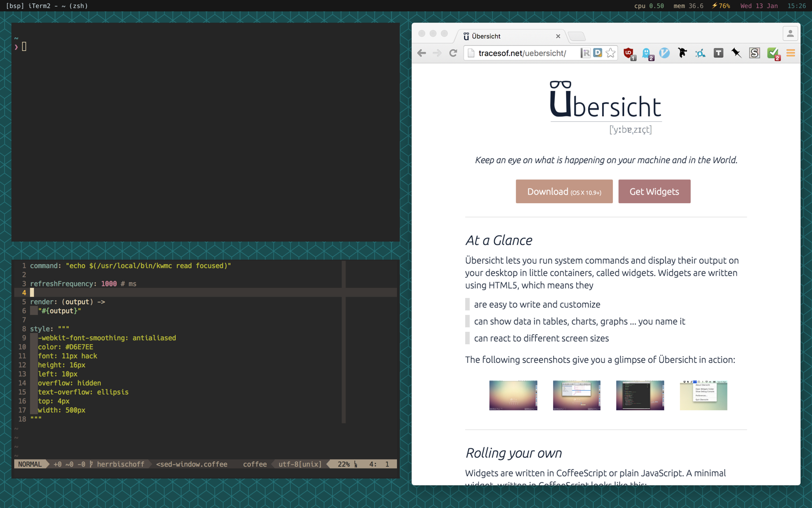Screen dimensions: 812x508
Task: Go back in Chrome browser
Action: [422, 53]
